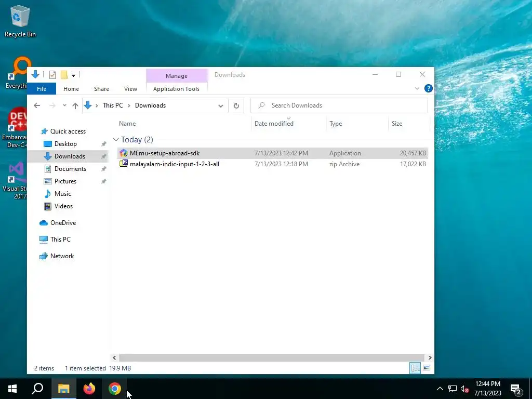Viewport: 532px width, 399px height.
Task: Open OneDrive in navigation pane
Action: 63,223
